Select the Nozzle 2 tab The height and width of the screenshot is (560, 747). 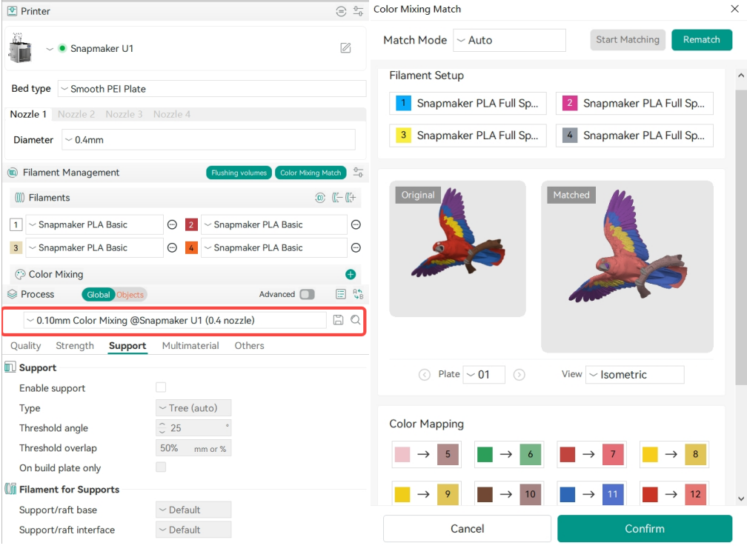pos(76,114)
